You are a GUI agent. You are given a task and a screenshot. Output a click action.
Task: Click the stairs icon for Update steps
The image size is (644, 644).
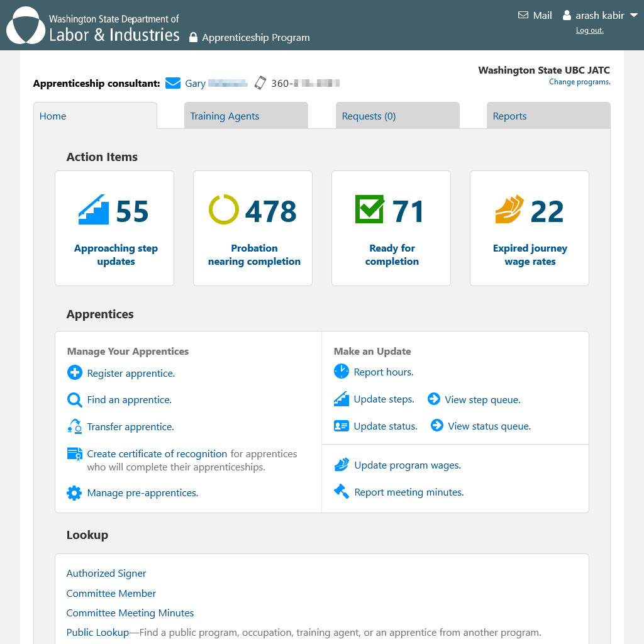[x=341, y=398]
